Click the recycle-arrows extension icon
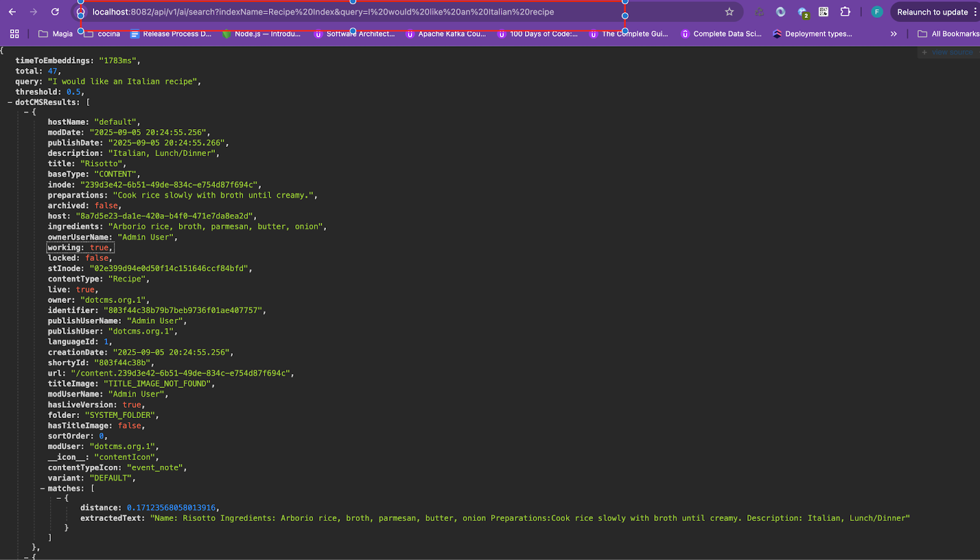 759,12
